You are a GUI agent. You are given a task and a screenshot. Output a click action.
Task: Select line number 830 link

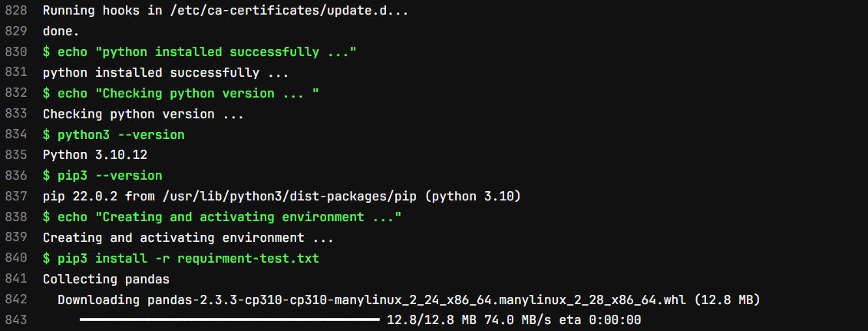pyautogui.click(x=15, y=53)
